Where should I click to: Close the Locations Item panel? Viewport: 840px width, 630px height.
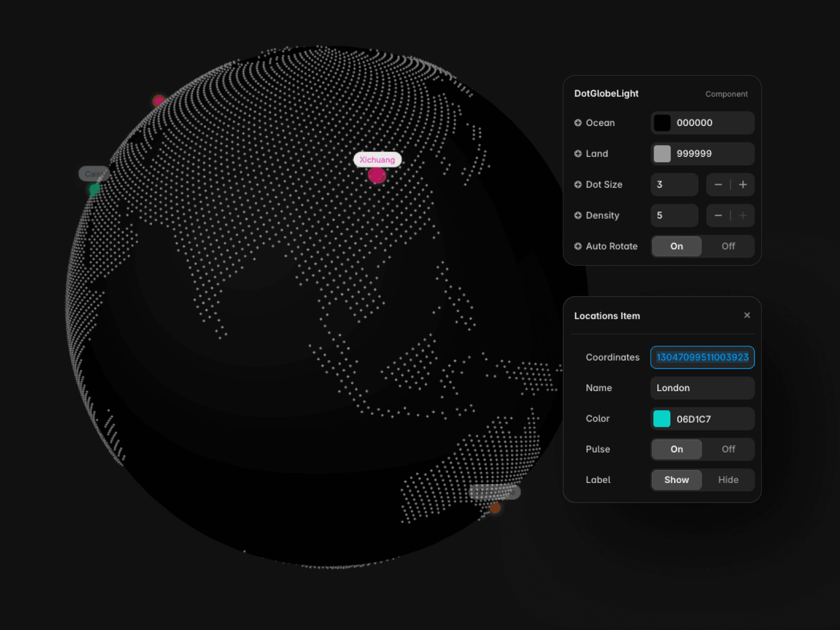(x=747, y=315)
